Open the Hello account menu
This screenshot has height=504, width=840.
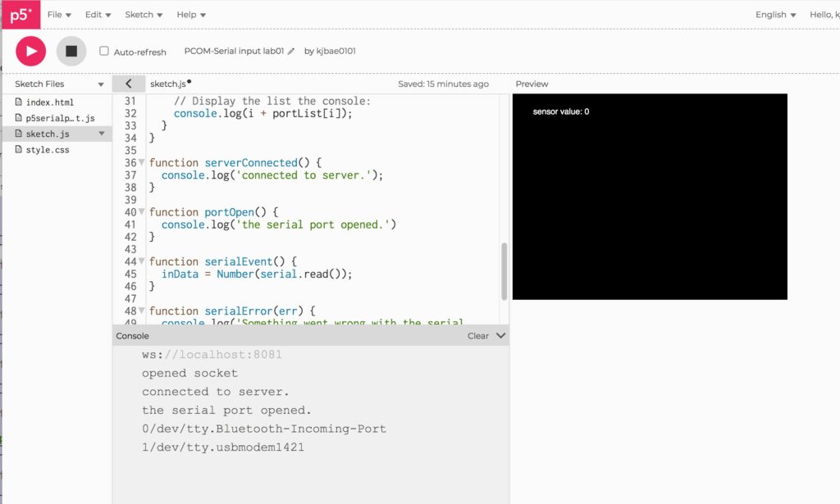(x=824, y=15)
